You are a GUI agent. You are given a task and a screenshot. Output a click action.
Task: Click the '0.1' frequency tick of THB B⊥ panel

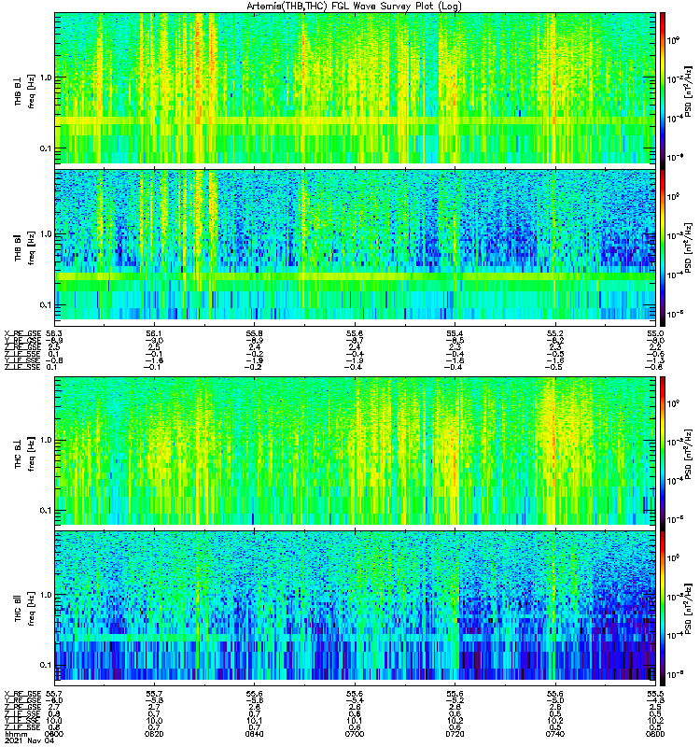coord(46,148)
